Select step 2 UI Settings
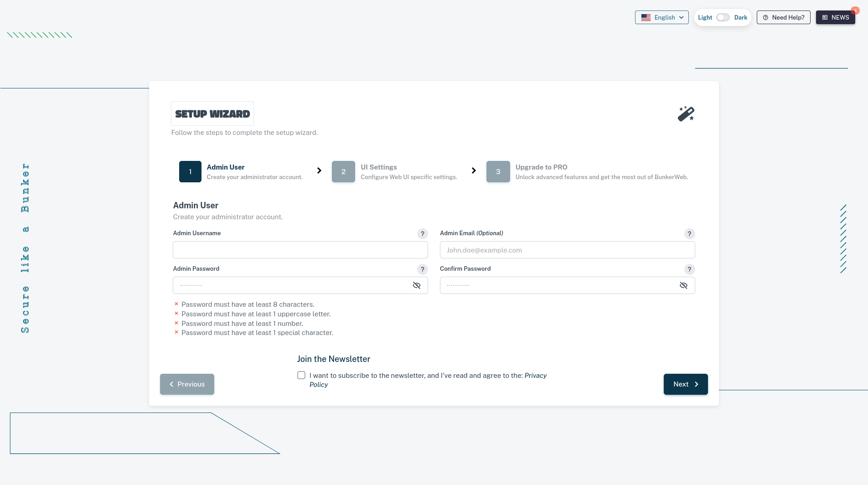Viewport: 868px width, 485px height. tap(394, 171)
